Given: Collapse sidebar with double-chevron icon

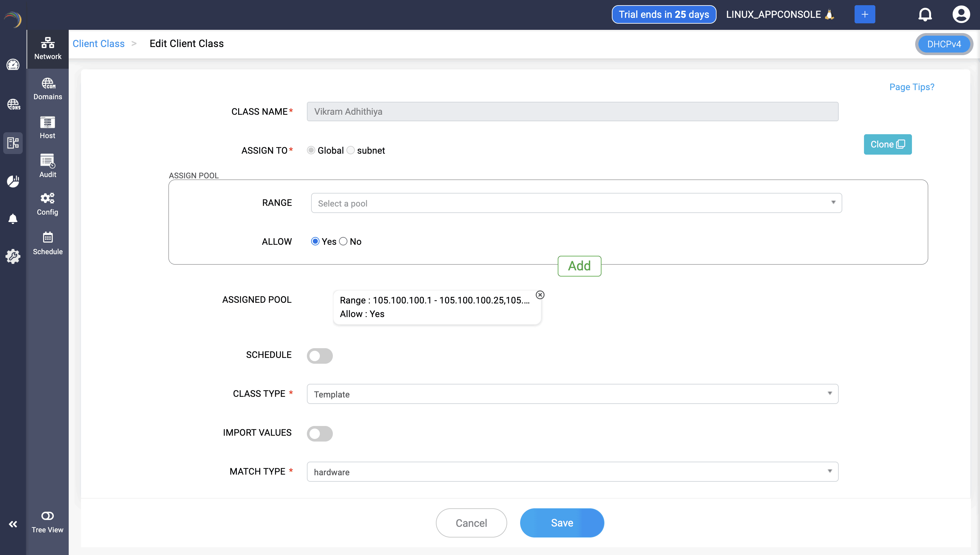Looking at the screenshot, I should pos(13,524).
